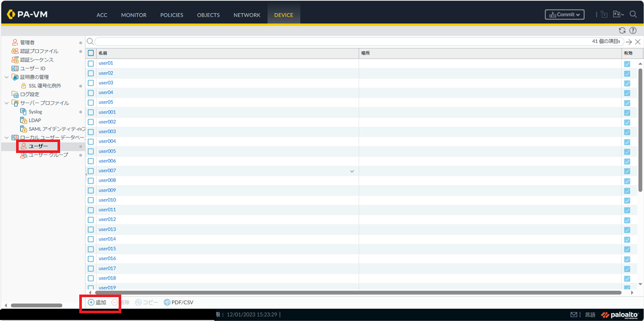Open the dropdown arrow on user007 row
The width and height of the screenshot is (644, 321).
pyautogui.click(x=352, y=171)
